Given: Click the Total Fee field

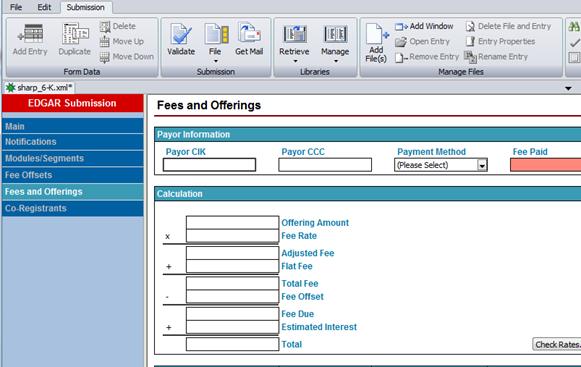Looking at the screenshot, I should [x=232, y=283].
